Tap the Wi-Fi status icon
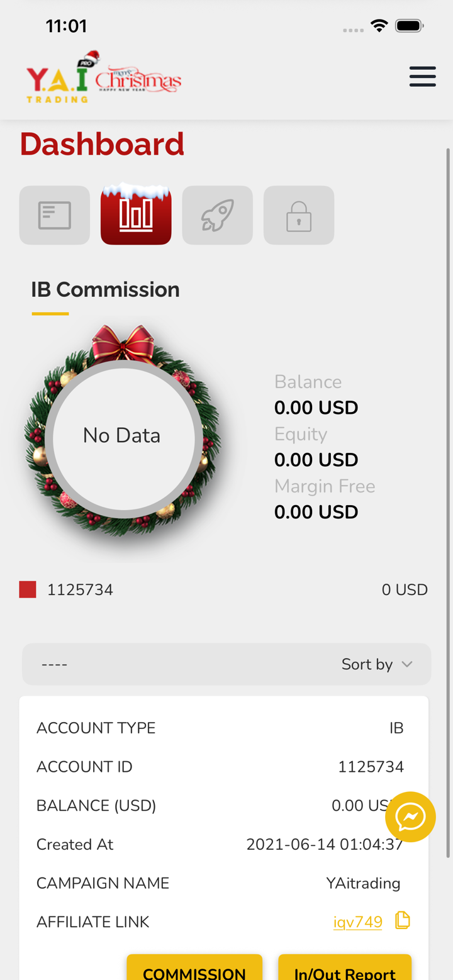 [x=379, y=26]
